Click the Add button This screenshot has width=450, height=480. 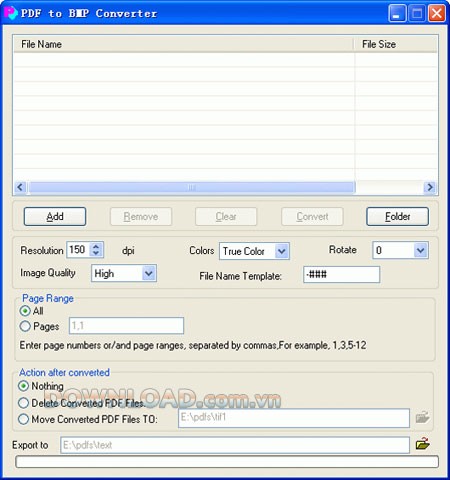point(55,217)
